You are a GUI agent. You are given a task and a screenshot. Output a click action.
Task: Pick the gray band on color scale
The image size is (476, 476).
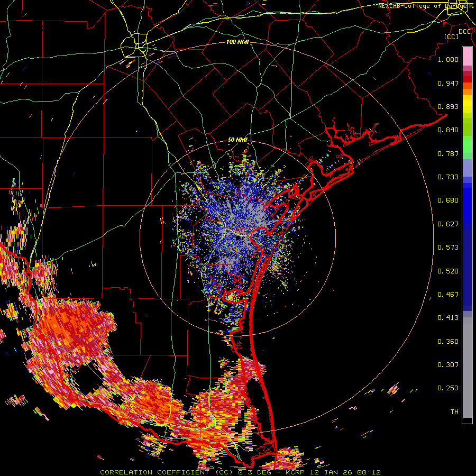coord(467,368)
